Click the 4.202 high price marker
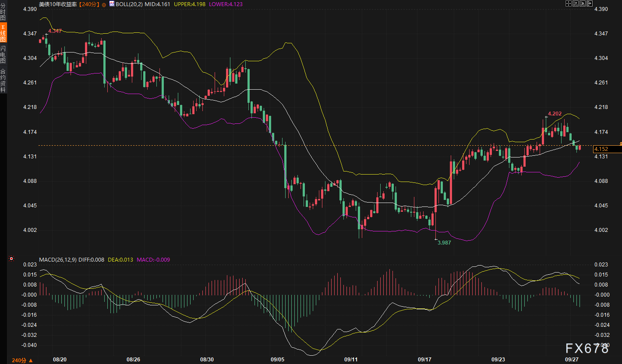The image size is (622, 364). click(x=555, y=113)
